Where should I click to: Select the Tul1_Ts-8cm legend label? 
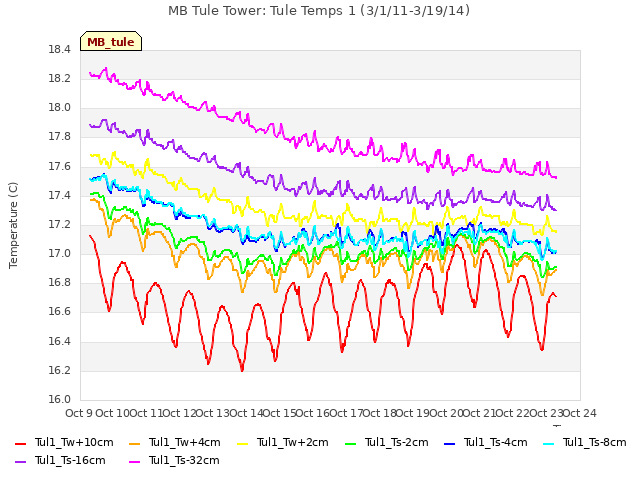595,442
